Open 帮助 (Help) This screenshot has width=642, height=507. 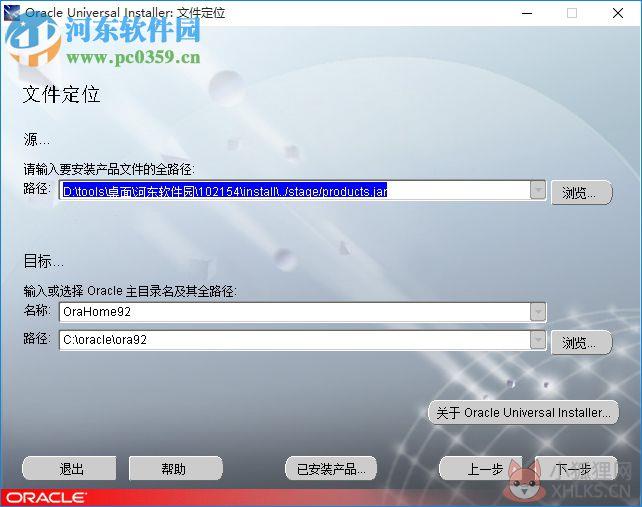pyautogui.click(x=176, y=468)
